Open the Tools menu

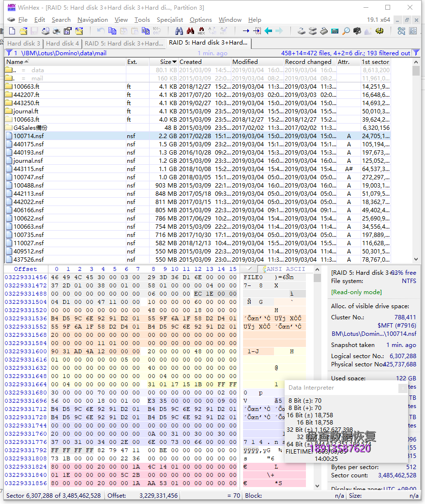[142, 19]
